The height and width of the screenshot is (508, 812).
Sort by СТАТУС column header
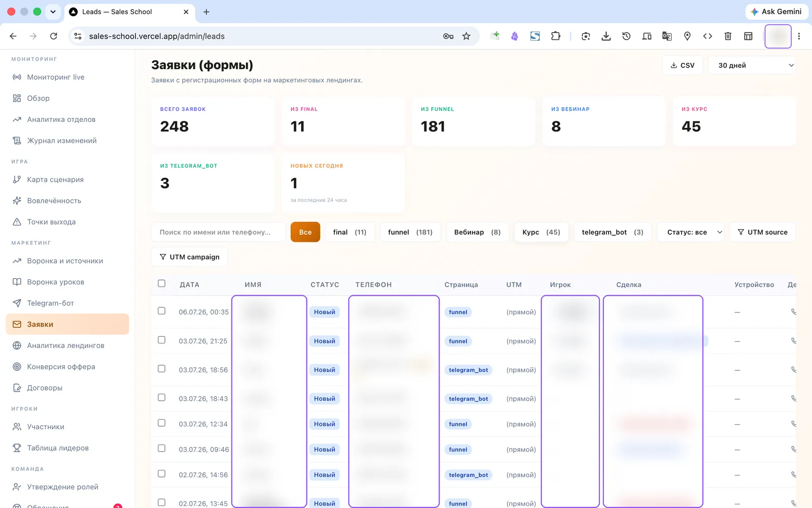[325, 285]
